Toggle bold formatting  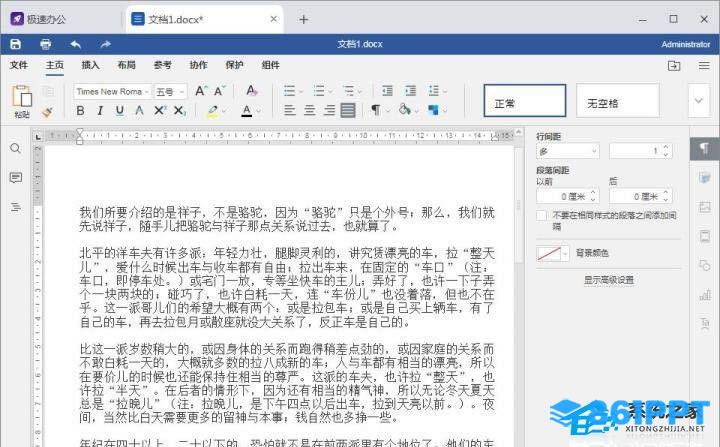coord(81,110)
